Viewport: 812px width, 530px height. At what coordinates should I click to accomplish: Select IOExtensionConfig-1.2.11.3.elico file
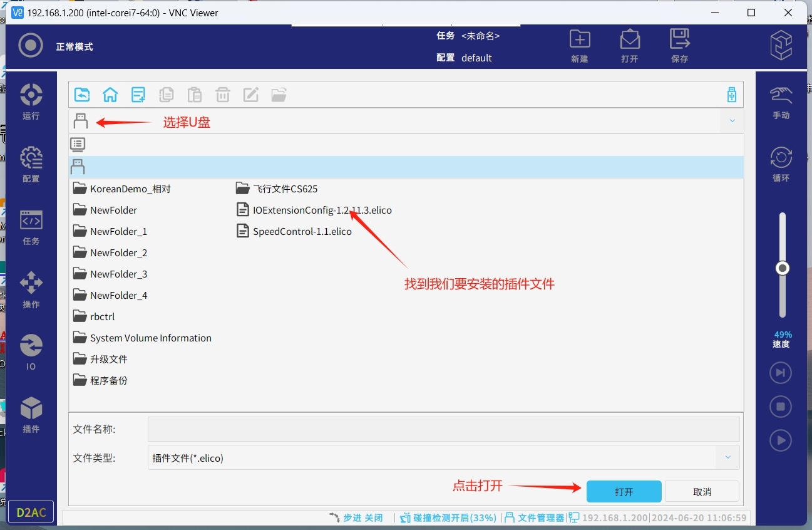[322, 210]
